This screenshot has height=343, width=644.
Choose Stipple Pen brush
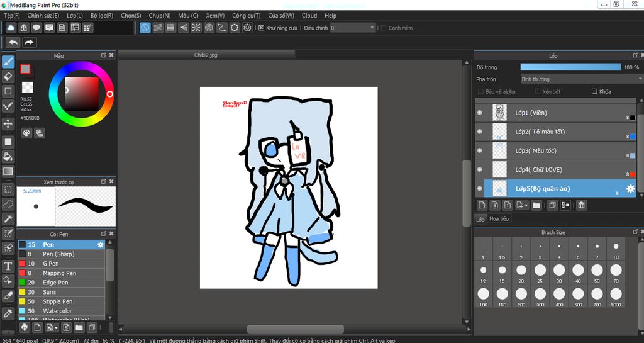pos(61,301)
